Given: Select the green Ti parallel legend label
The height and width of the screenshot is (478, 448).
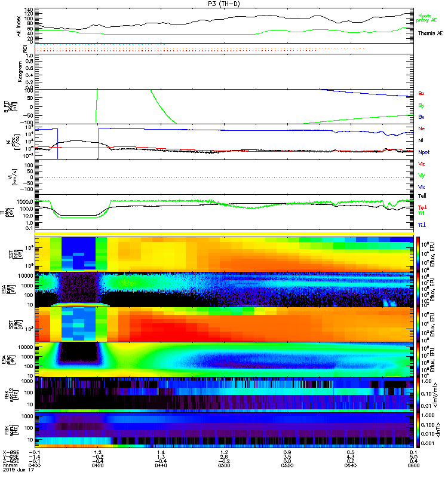Looking at the screenshot, I should click(x=422, y=213).
